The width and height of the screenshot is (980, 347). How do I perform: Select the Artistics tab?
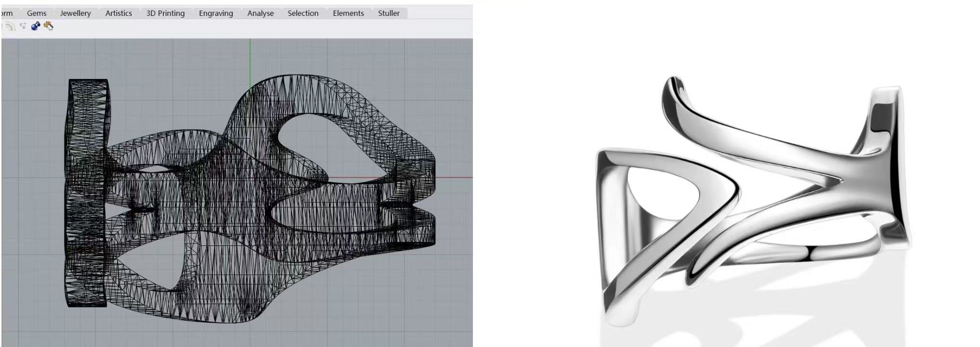pyautogui.click(x=118, y=13)
